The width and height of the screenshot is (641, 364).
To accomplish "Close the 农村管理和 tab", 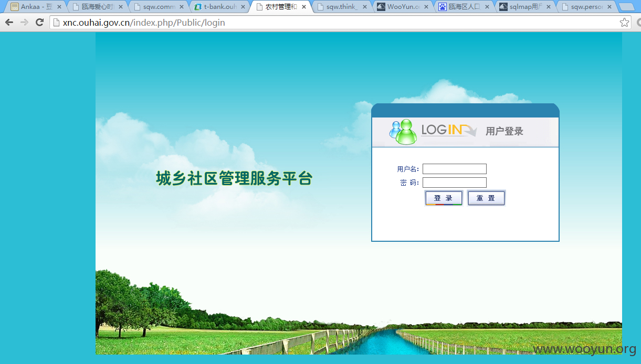I will [304, 7].
